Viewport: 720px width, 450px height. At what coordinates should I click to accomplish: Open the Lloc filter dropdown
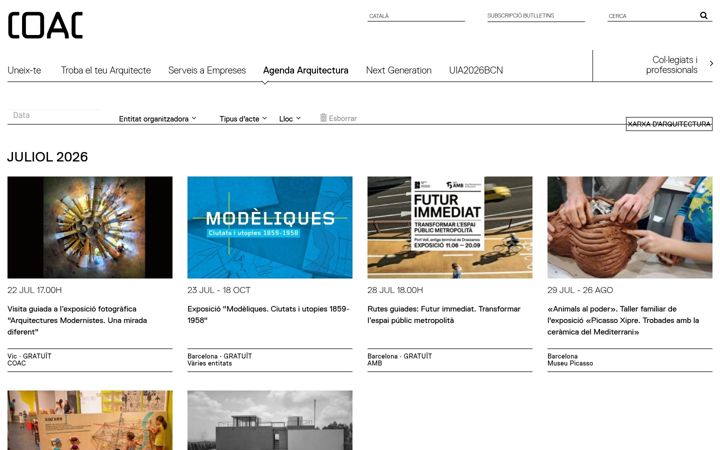[x=290, y=119]
